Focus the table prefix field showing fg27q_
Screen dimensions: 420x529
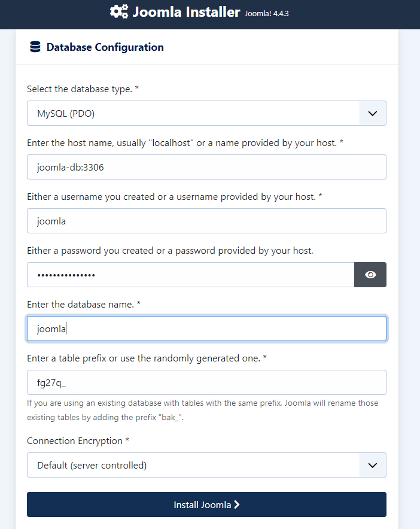(206, 382)
